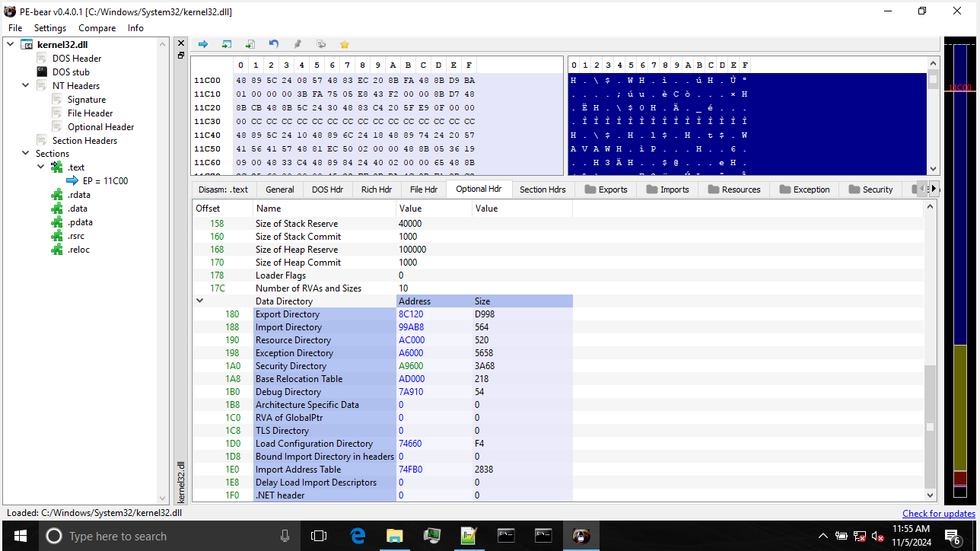This screenshot has height=551, width=980.
Task: Collapse the kernel32.dll tree root
Action: pyautogui.click(x=11, y=45)
